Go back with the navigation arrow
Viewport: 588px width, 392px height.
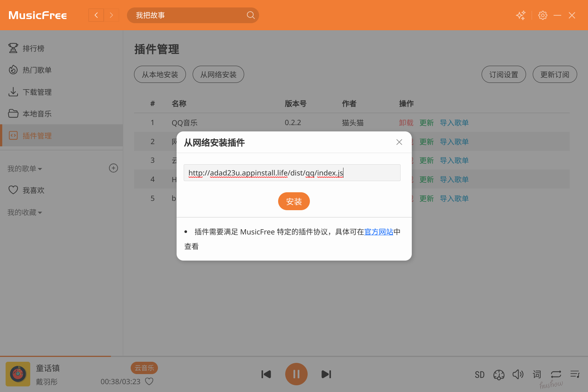coord(96,15)
